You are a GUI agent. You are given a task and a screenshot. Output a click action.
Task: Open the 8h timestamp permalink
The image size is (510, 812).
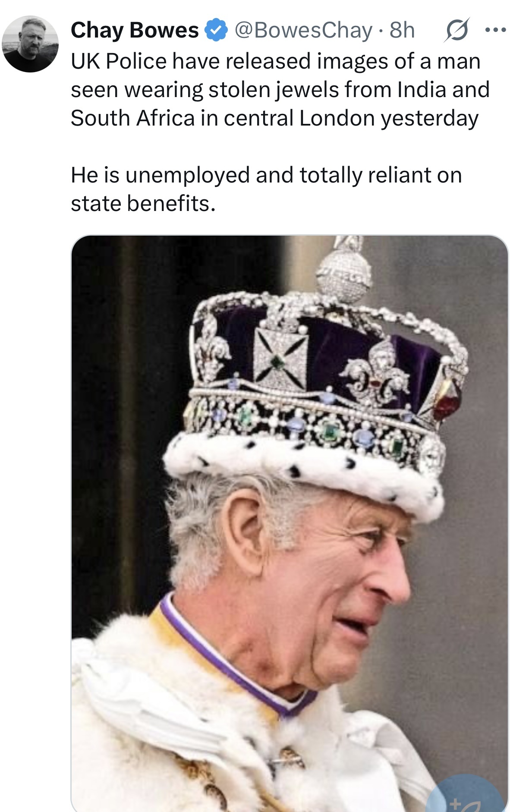[402, 30]
